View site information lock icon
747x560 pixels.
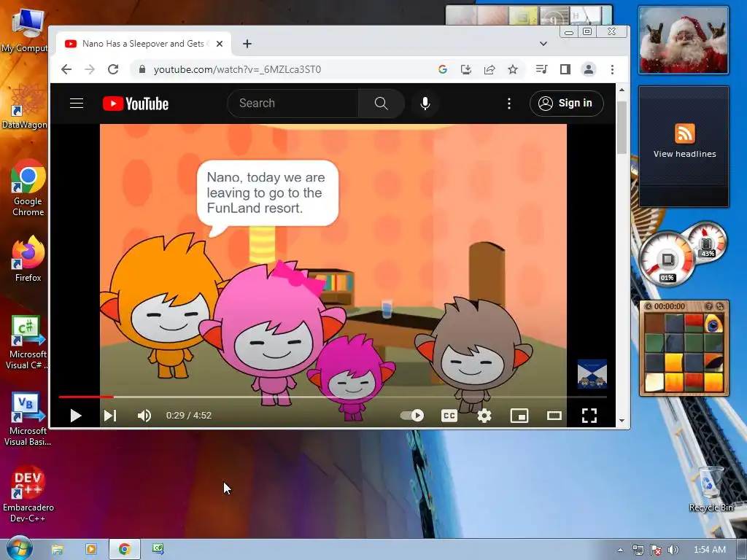tap(142, 69)
